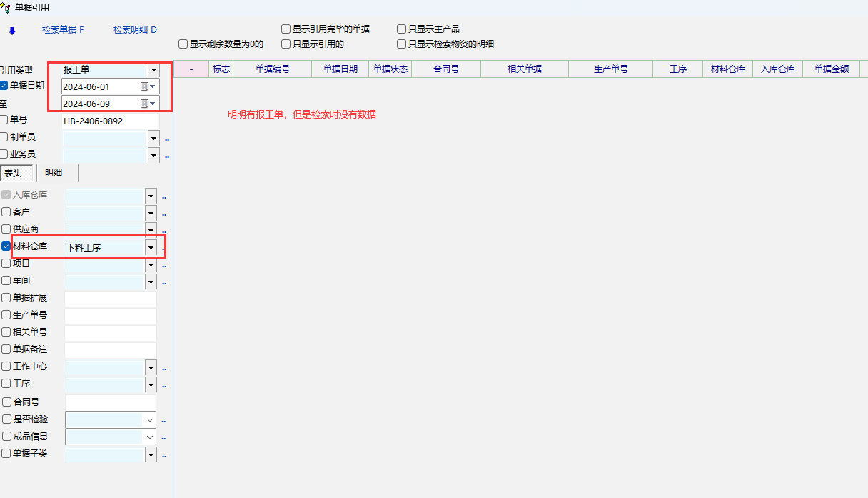Select the 表头 tab
The width and height of the screenshot is (868, 498).
[13, 173]
